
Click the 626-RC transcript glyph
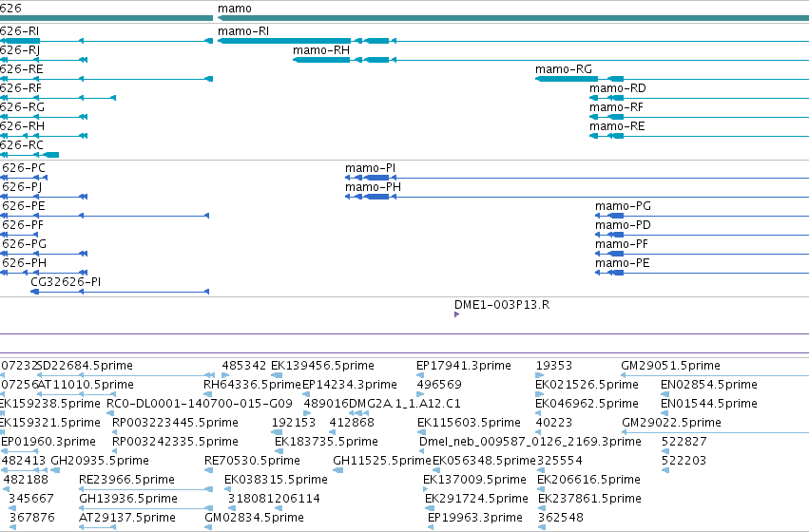point(29,155)
